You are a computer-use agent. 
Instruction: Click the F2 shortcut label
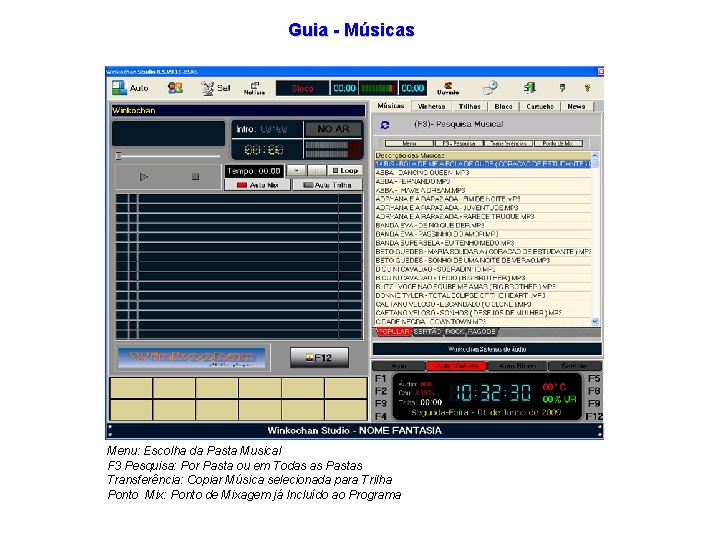pos(381,391)
